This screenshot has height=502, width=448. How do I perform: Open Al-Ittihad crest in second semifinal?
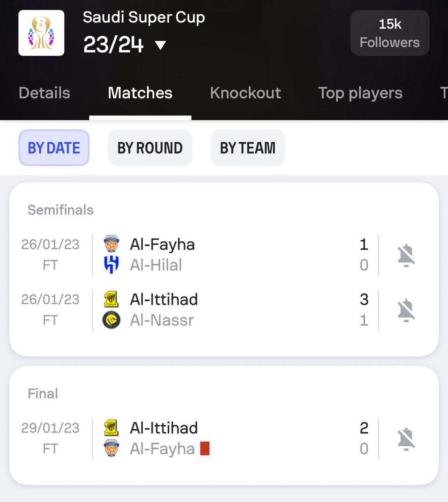coord(111,299)
